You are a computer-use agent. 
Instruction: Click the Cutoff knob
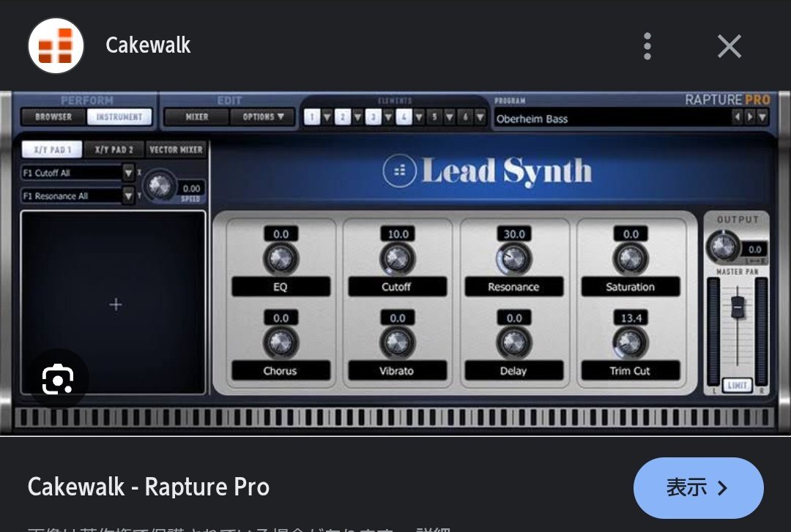[398, 259]
